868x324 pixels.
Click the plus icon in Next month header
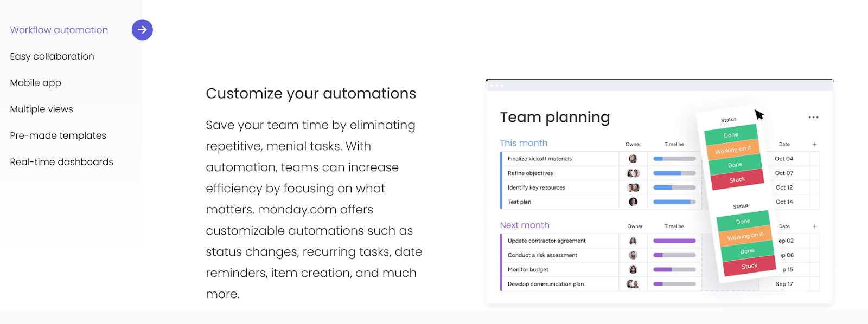(814, 226)
